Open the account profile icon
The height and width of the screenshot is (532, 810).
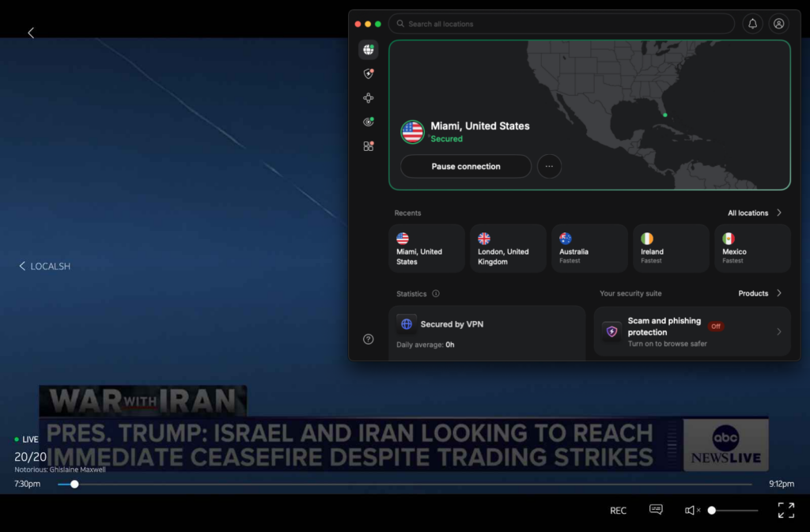point(778,24)
